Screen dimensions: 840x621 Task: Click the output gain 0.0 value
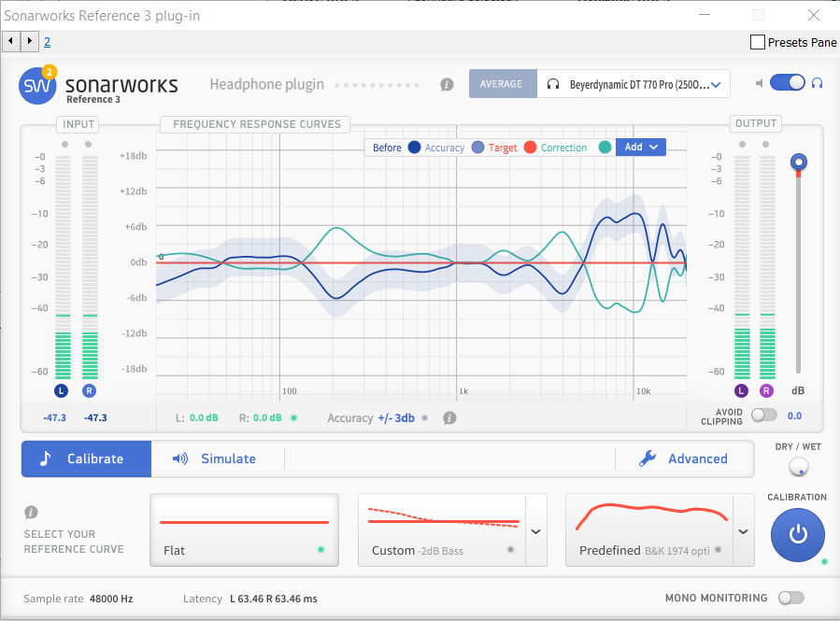794,416
